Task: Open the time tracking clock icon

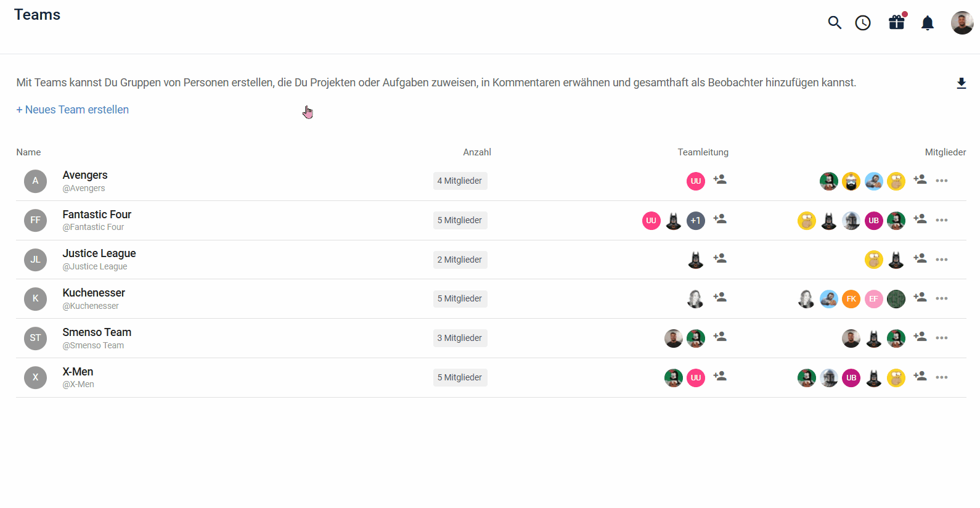Action: point(863,23)
